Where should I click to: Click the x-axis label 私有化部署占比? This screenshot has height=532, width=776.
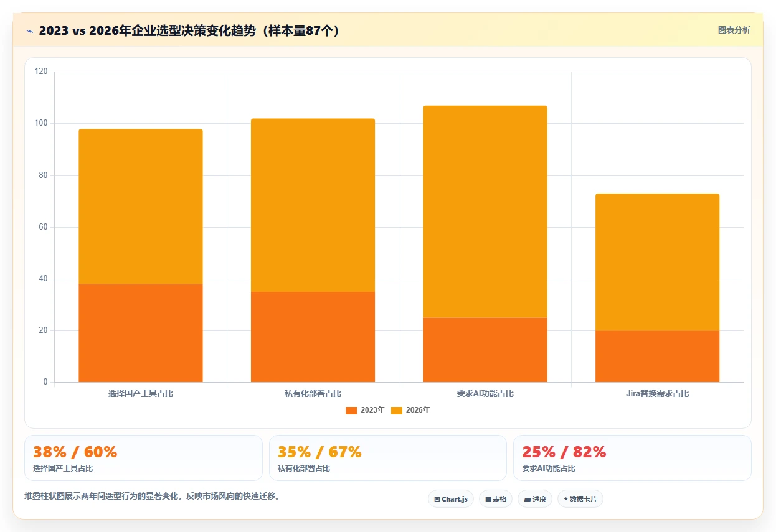(x=313, y=394)
